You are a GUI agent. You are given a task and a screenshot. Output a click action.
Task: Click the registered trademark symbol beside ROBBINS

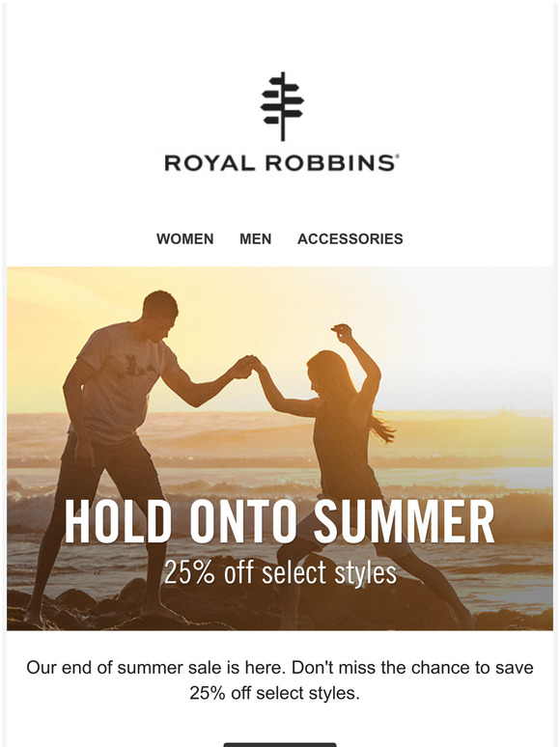pos(397,155)
